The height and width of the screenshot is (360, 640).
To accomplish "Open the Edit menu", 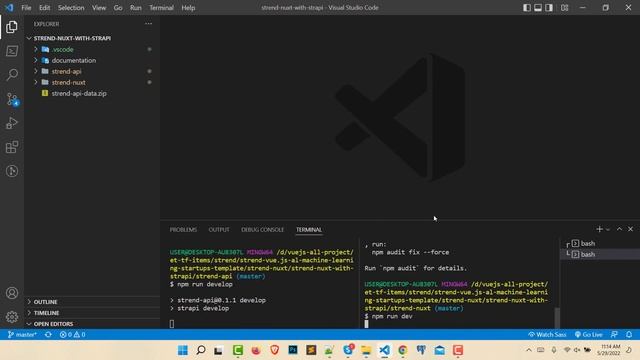I will point(44,7).
